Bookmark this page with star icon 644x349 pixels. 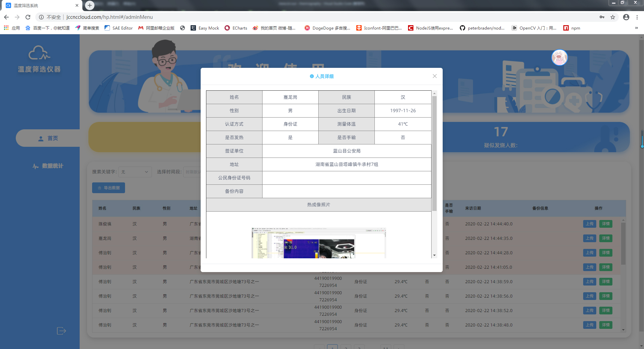click(x=613, y=17)
